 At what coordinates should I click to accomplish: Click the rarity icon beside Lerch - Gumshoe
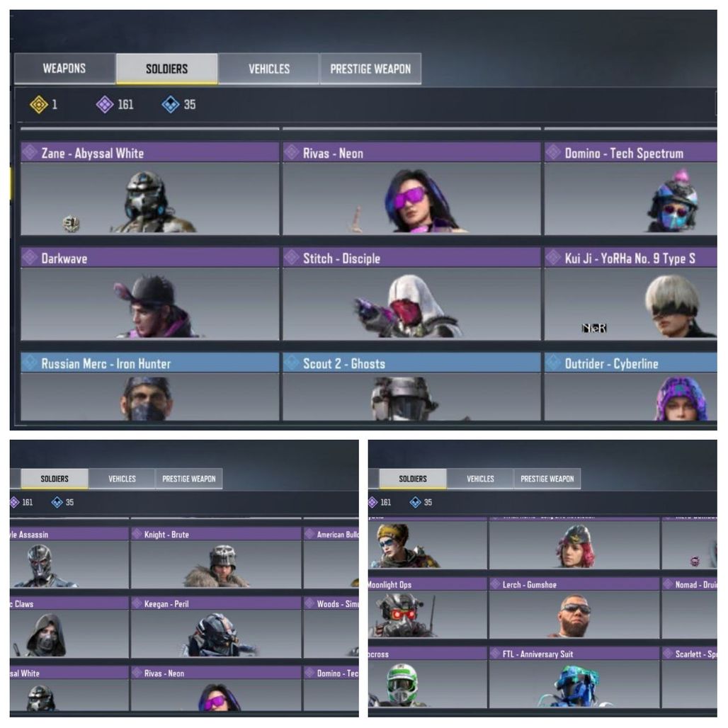[x=496, y=584]
